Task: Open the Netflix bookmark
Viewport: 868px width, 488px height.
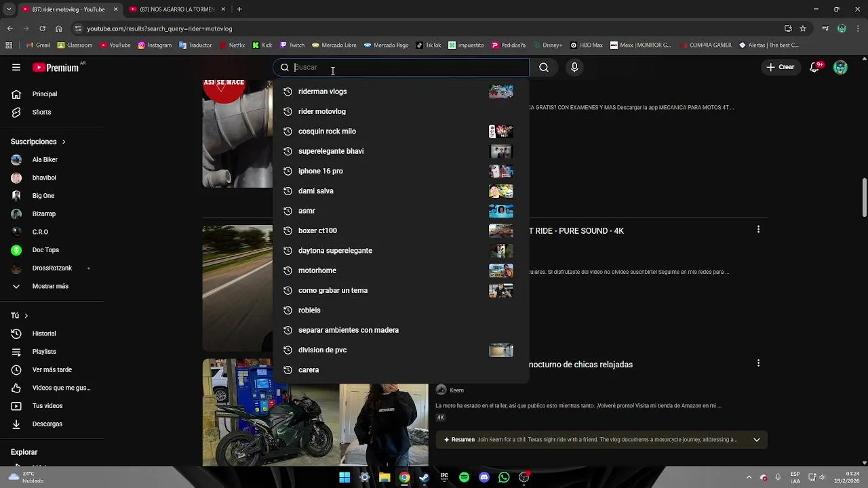Action: [233, 45]
